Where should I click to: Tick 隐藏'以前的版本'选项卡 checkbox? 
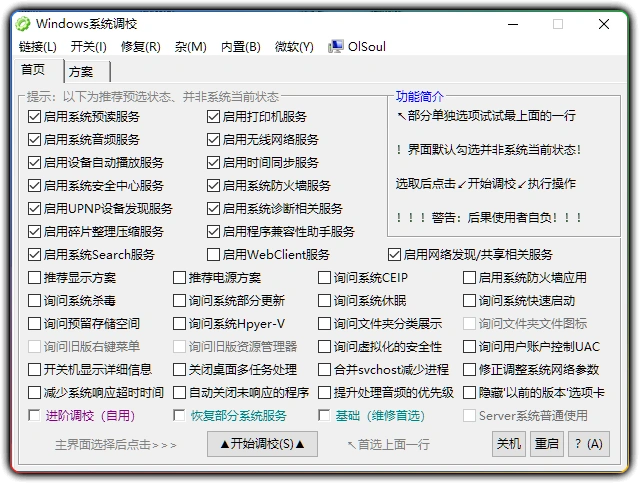click(x=469, y=393)
